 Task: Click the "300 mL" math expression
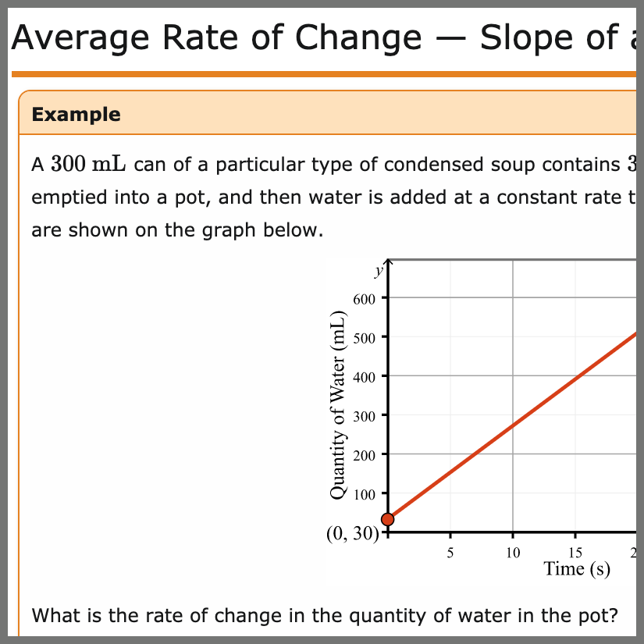coord(90,165)
